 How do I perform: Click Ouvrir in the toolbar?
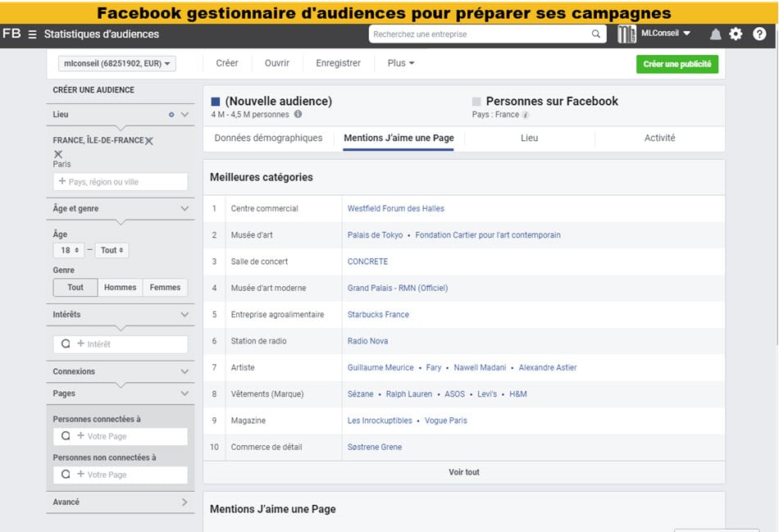(x=277, y=63)
